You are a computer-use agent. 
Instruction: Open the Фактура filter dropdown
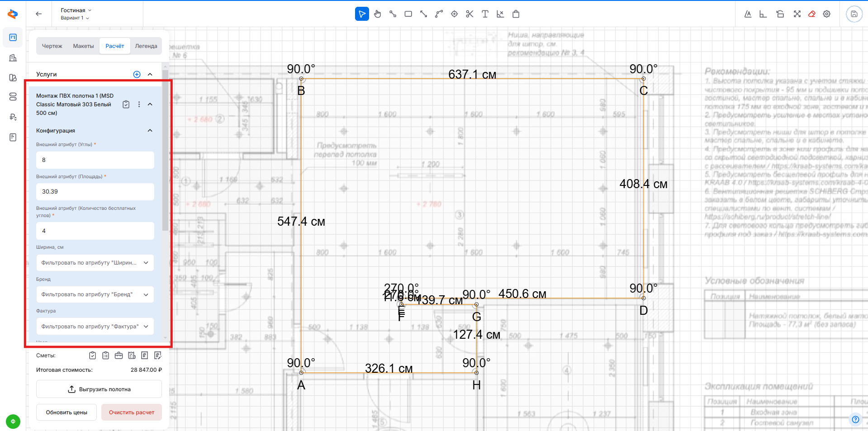tap(95, 327)
